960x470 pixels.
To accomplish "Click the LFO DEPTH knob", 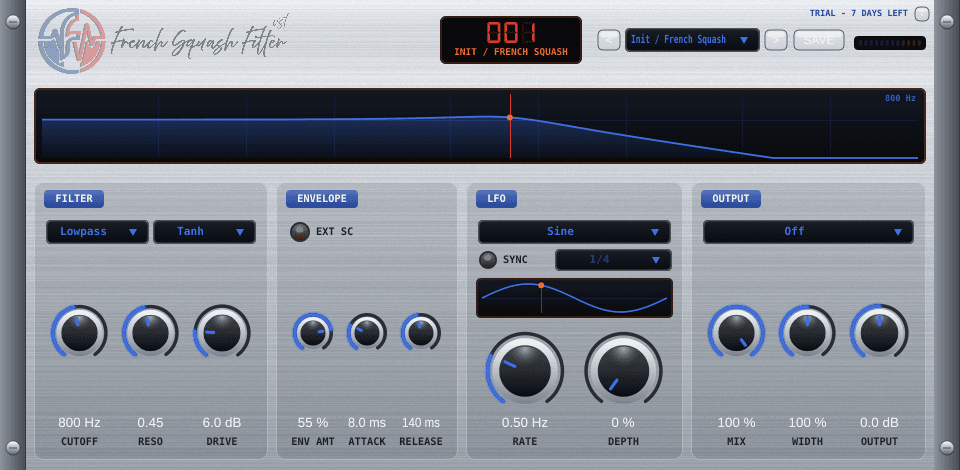I will click(623, 370).
